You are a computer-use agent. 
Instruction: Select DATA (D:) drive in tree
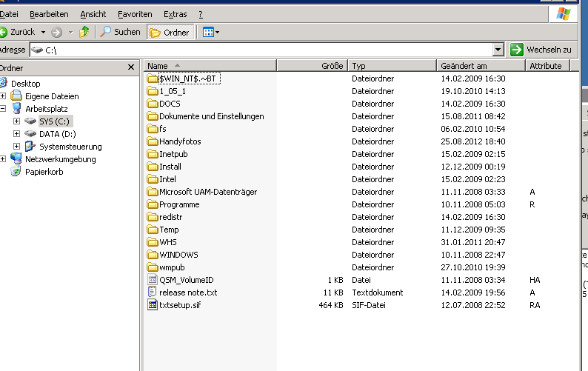click(57, 134)
